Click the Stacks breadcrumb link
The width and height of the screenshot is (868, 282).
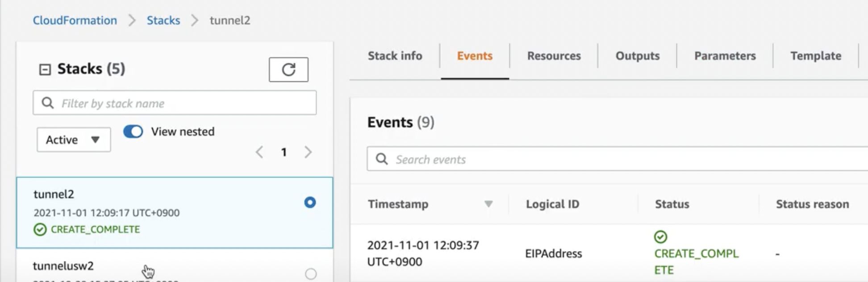163,21
